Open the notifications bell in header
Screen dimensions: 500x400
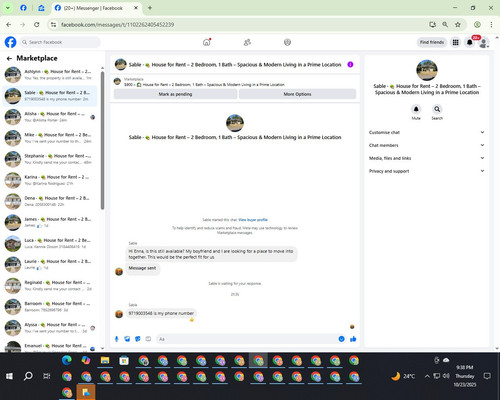coord(469,42)
